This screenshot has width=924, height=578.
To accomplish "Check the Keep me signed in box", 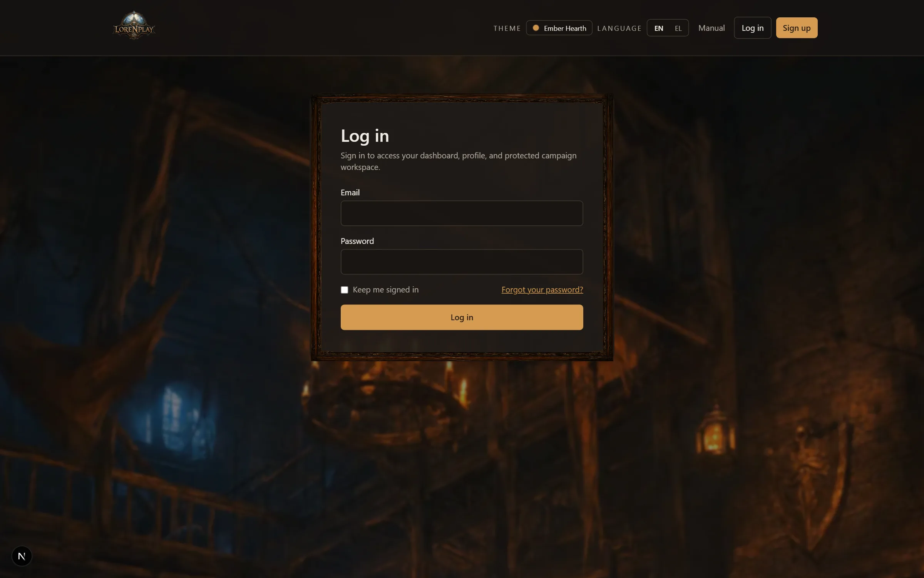I will tap(345, 290).
